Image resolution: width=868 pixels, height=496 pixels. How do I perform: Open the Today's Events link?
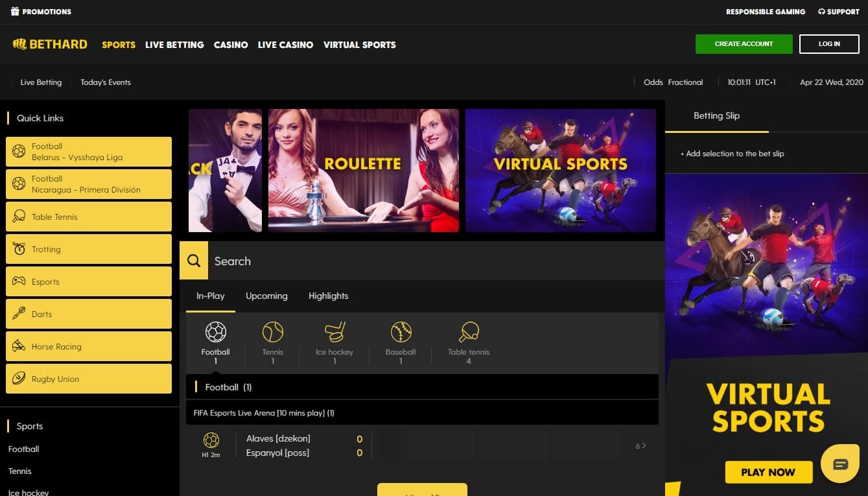click(106, 82)
